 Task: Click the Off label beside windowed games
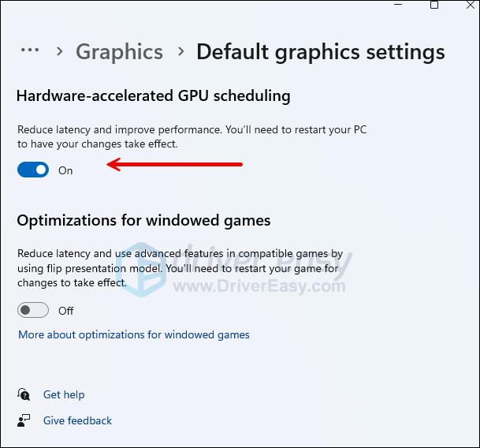(x=66, y=311)
